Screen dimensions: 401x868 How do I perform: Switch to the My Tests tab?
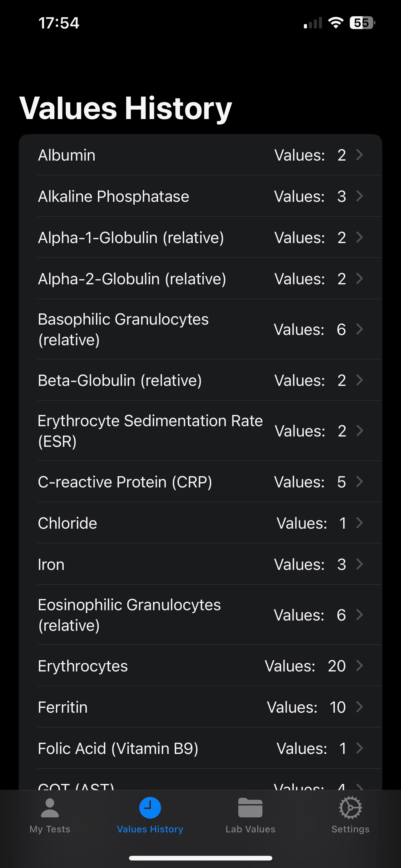coord(50,814)
